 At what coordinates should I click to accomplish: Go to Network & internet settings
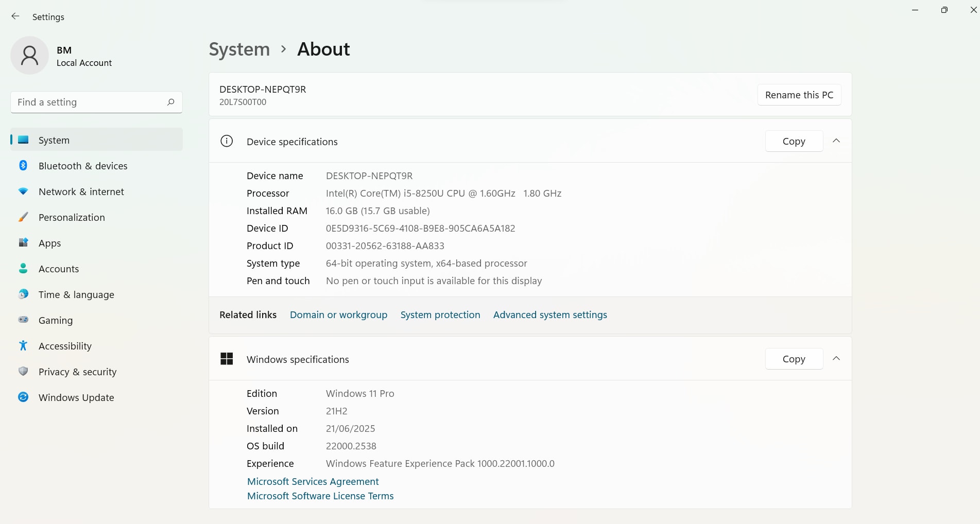click(x=96, y=191)
